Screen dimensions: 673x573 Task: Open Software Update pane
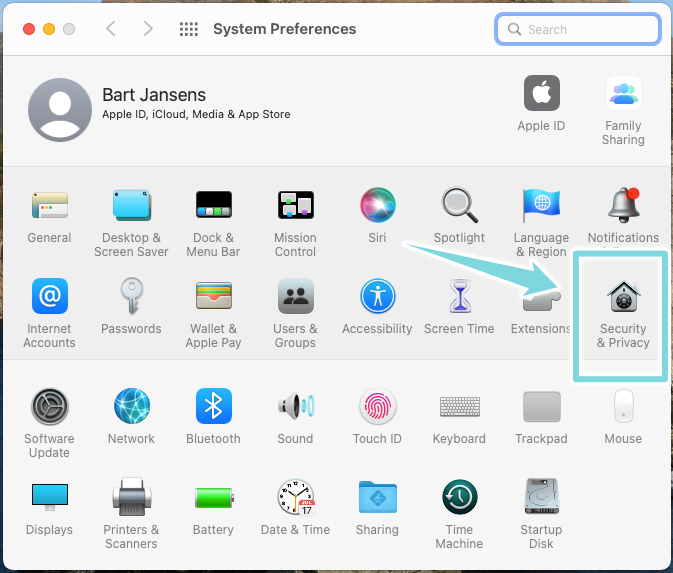(x=50, y=406)
